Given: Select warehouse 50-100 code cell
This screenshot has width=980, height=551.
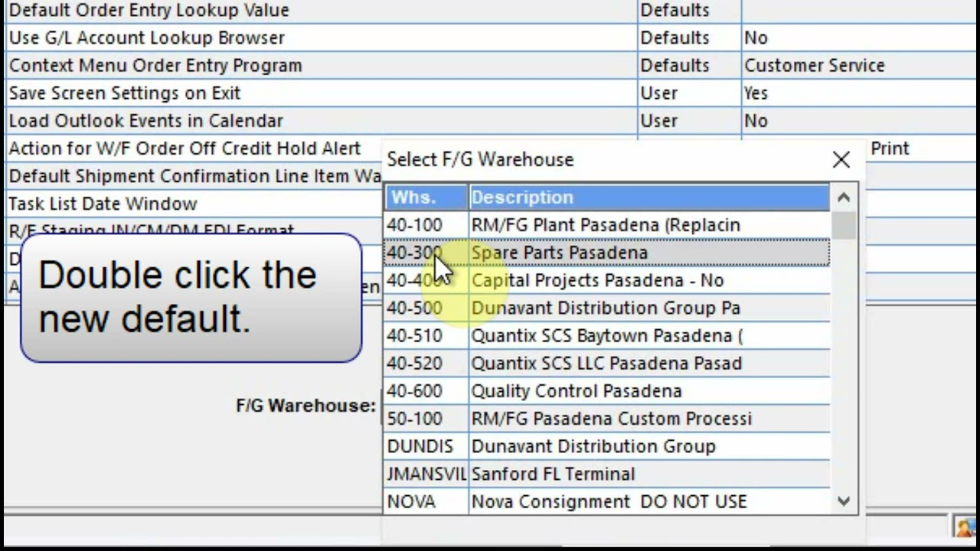Looking at the screenshot, I should coord(426,419).
